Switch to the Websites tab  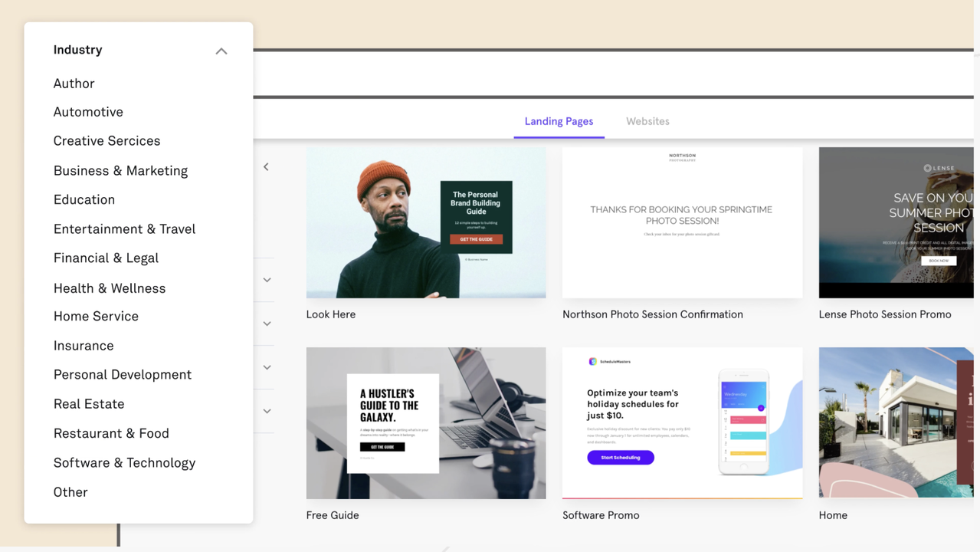[647, 121]
